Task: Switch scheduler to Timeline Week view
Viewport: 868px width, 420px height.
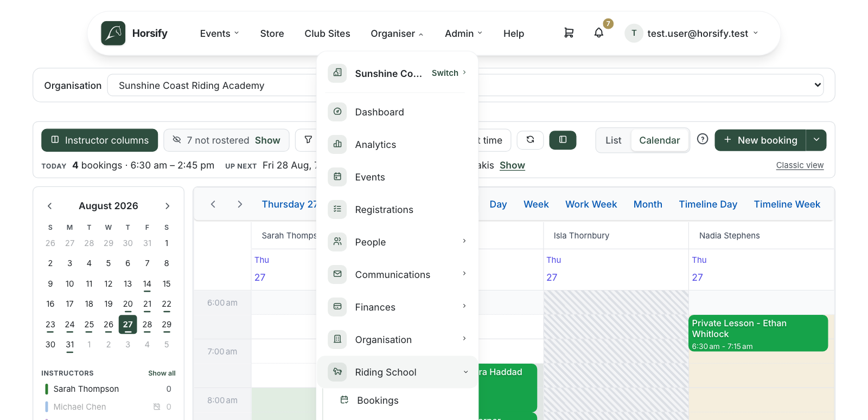Action: [787, 204]
